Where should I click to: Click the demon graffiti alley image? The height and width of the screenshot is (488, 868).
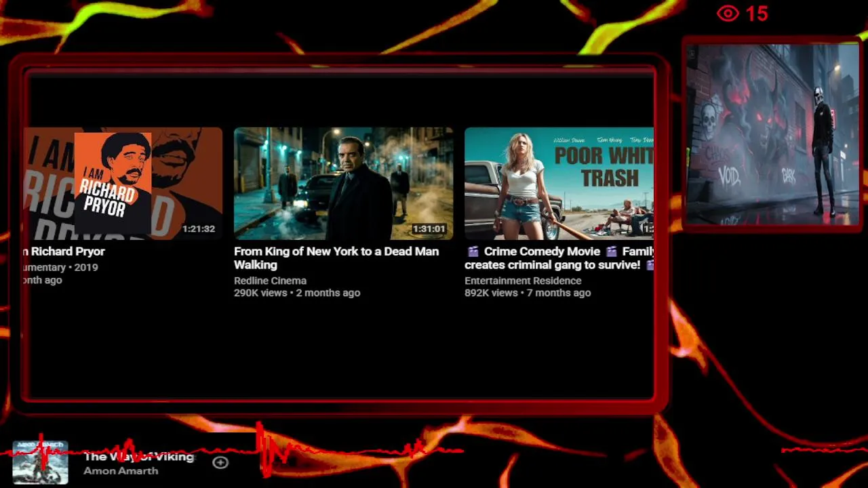tap(772, 134)
